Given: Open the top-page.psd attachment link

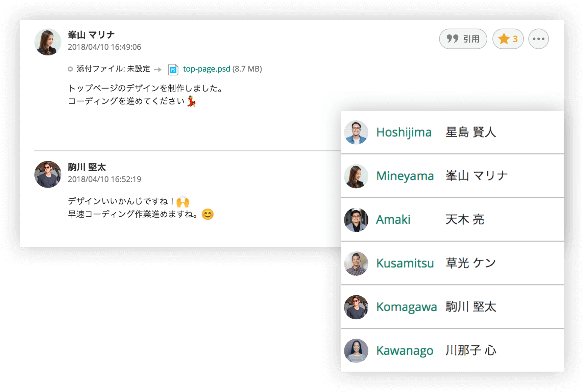Looking at the screenshot, I should 206,69.
